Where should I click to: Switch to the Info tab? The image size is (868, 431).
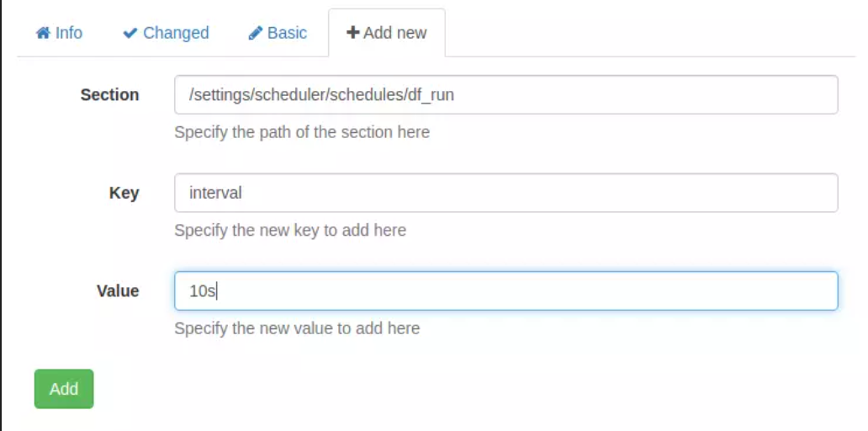59,33
